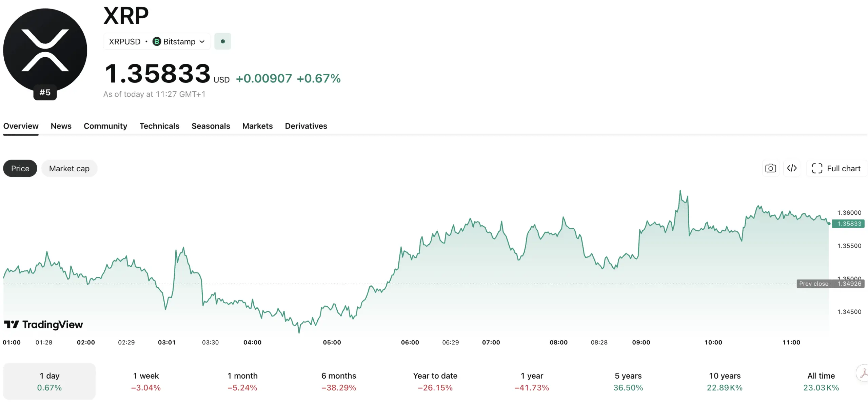This screenshot has width=868, height=402.
Task: Click the #5 rank badge
Action: tap(45, 92)
